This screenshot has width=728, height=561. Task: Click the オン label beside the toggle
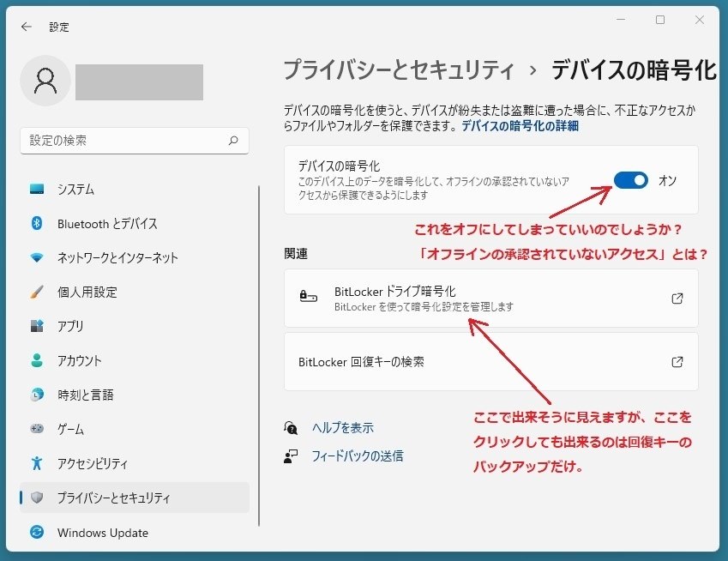point(667,180)
